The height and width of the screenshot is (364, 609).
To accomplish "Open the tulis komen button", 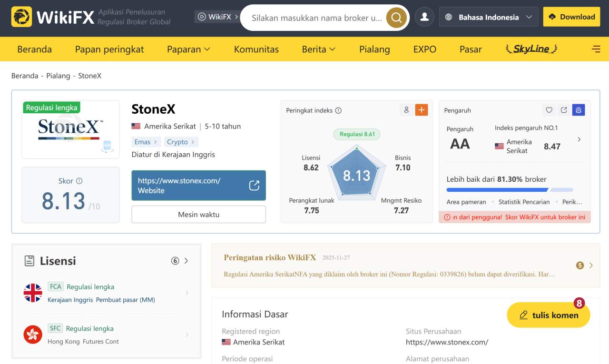I will coord(548,315).
